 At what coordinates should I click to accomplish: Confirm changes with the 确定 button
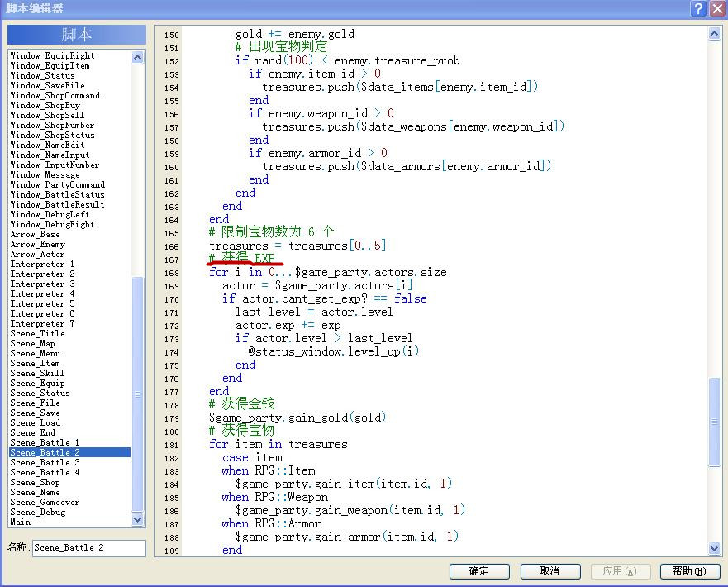click(479, 570)
